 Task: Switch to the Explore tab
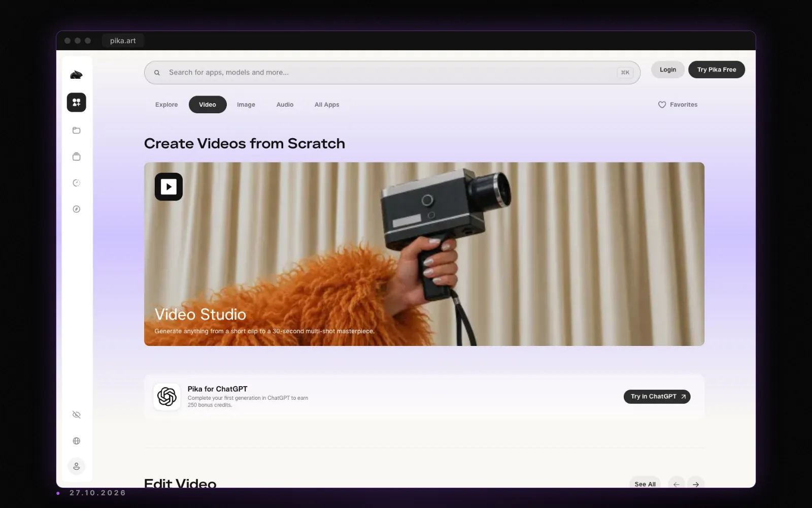point(166,105)
